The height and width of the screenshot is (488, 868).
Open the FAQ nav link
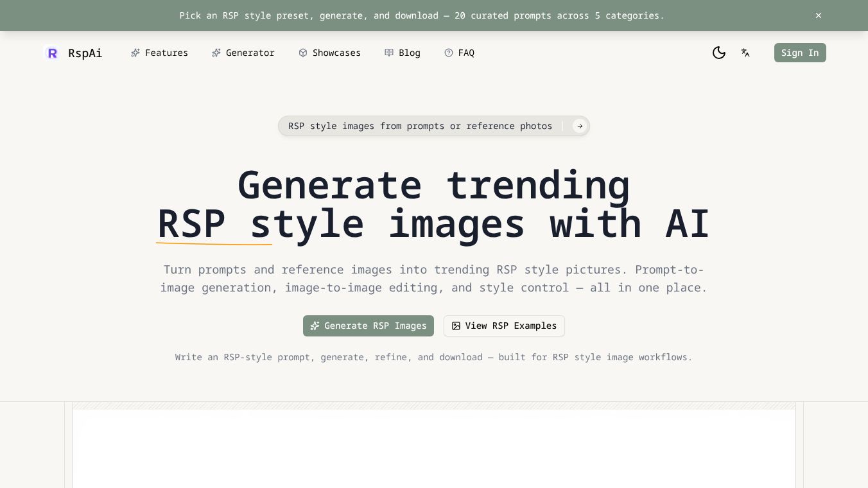click(460, 53)
